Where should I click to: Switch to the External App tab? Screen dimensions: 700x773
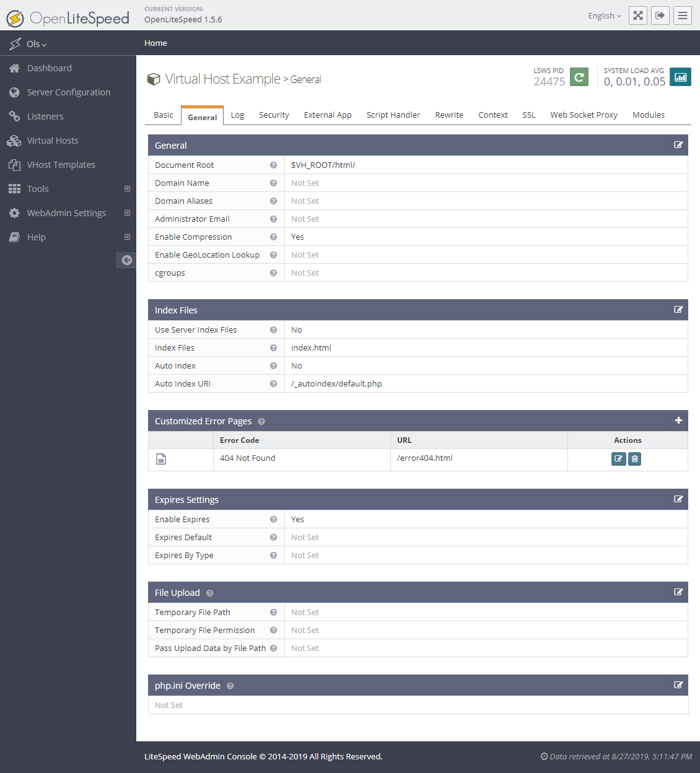[328, 115]
